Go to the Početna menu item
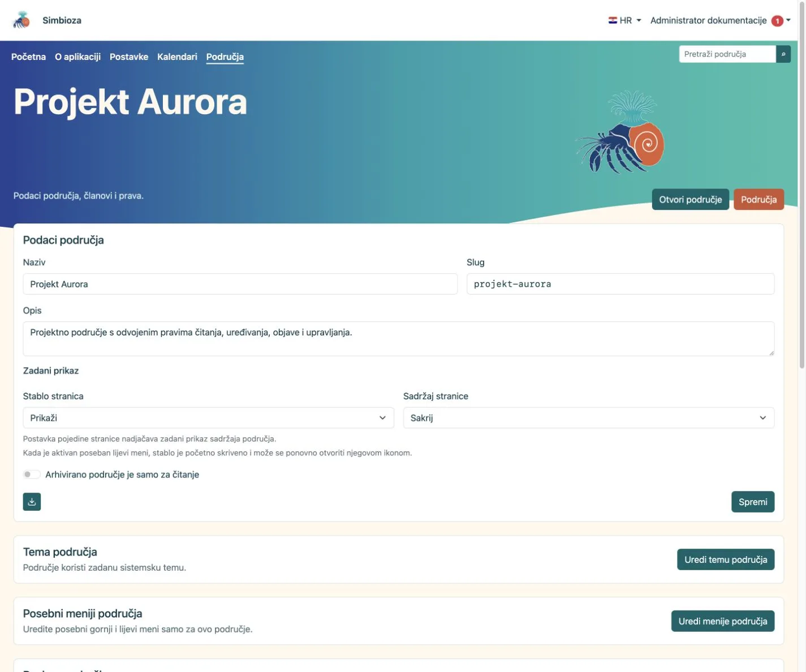Screen dimensions: 806x672 [x=28, y=57]
